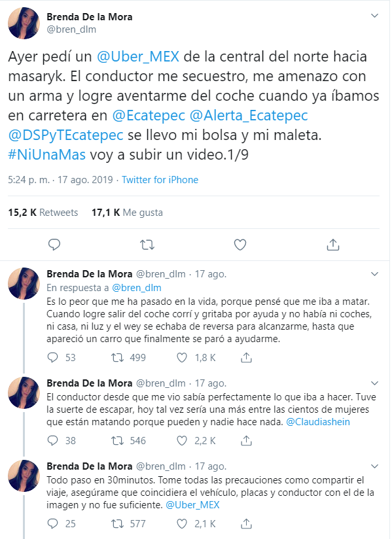Viewport: 392px width, 539px height.
Task: Open the @Alerta_Ecatepec mention
Action: [x=249, y=116]
